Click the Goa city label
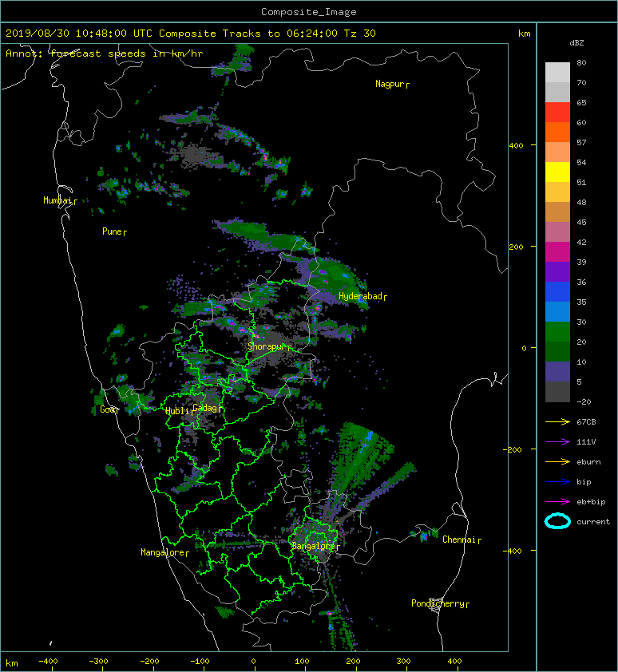 pyautogui.click(x=109, y=409)
